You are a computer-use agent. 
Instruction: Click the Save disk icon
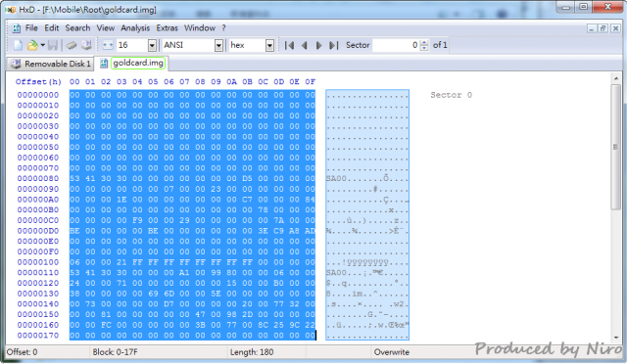[53, 45]
